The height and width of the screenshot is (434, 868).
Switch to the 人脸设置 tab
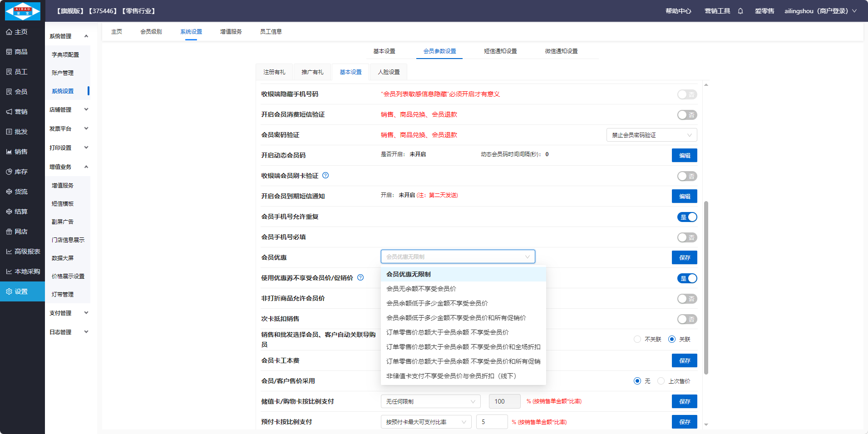(389, 72)
